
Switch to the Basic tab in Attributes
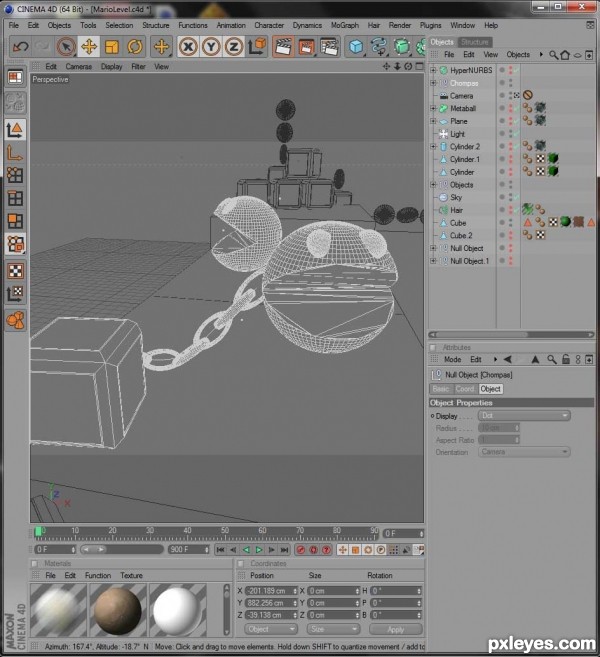pyautogui.click(x=441, y=389)
